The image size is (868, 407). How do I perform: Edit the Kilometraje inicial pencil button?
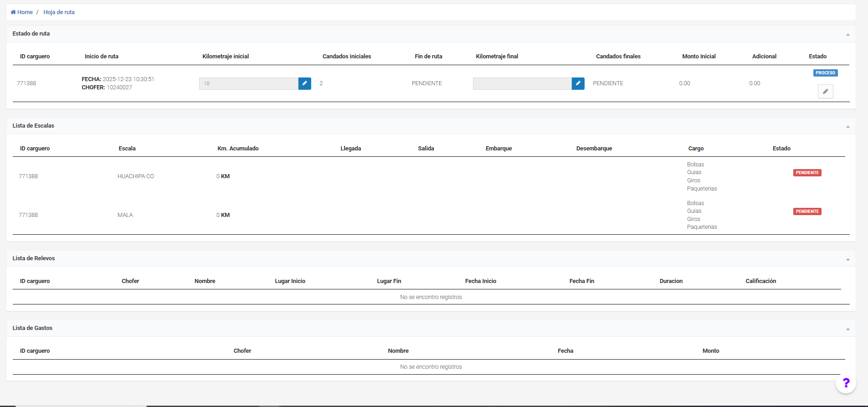point(304,83)
